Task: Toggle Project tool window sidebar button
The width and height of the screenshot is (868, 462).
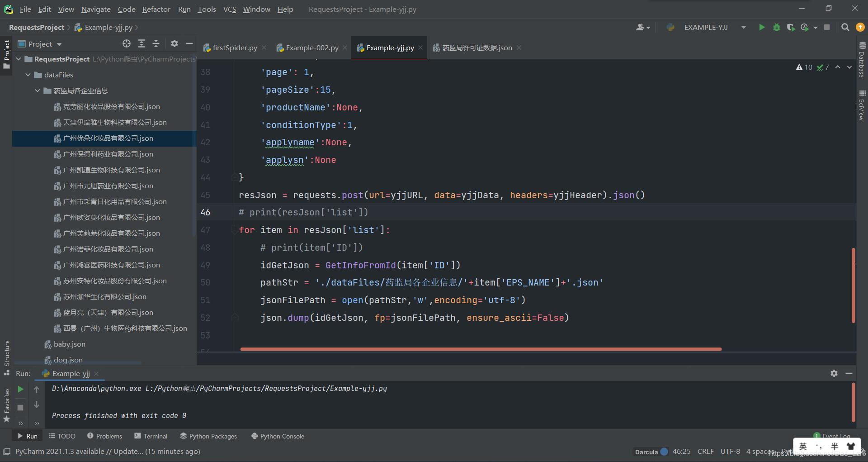Action: coord(6,54)
